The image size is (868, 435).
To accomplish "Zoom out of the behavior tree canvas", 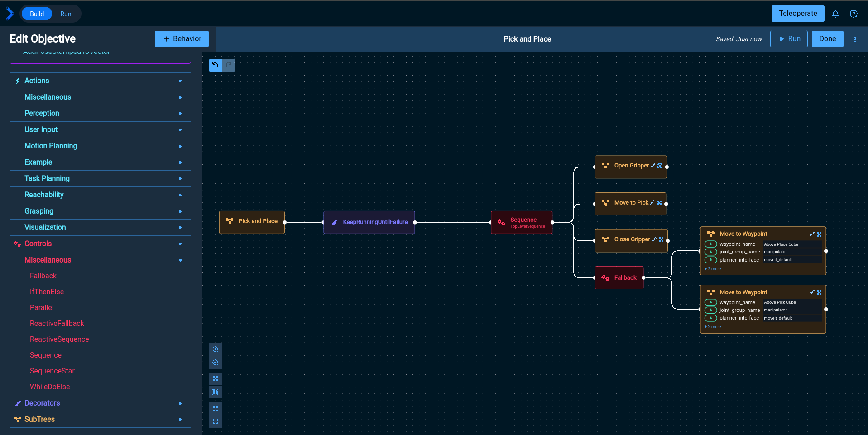I will [x=216, y=363].
